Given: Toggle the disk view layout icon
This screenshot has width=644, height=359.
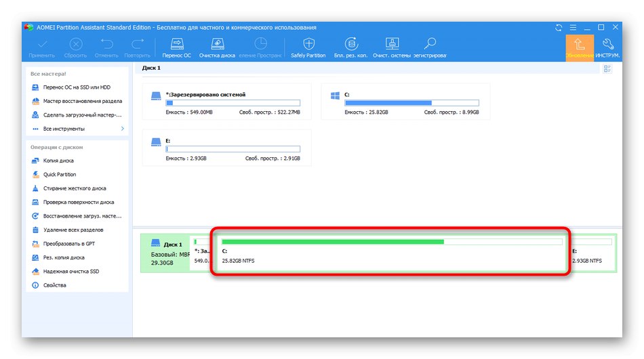Looking at the screenshot, I should [607, 69].
